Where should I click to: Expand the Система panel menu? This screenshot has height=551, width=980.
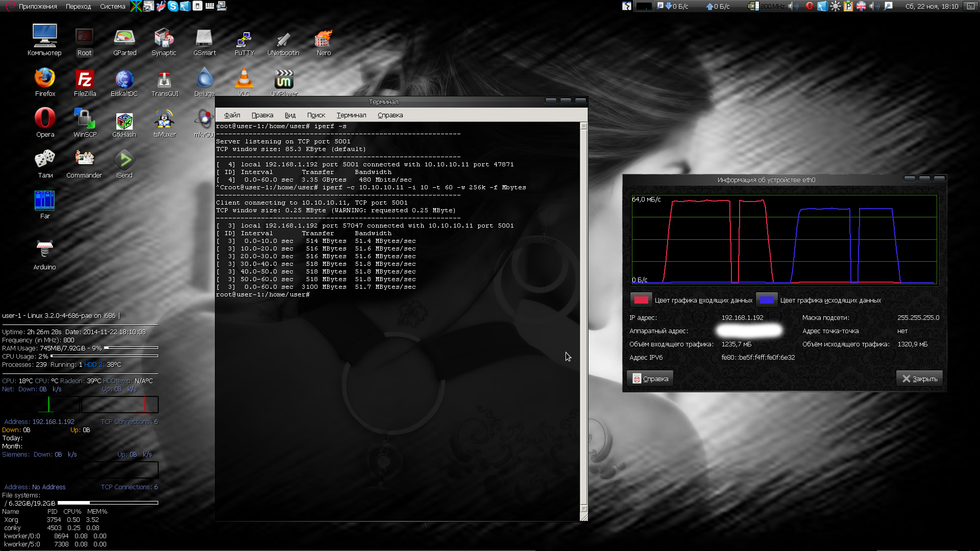(112, 7)
